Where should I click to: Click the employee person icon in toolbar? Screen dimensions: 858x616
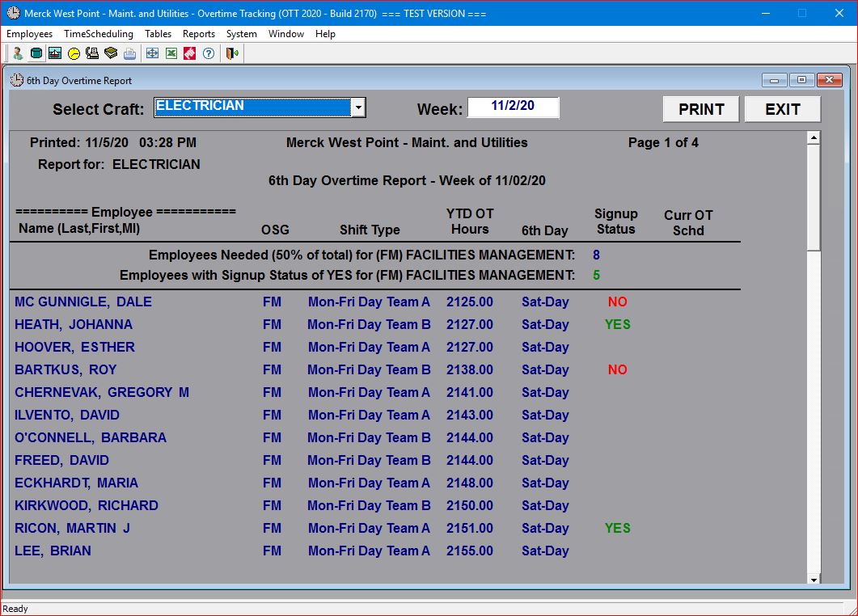point(18,53)
